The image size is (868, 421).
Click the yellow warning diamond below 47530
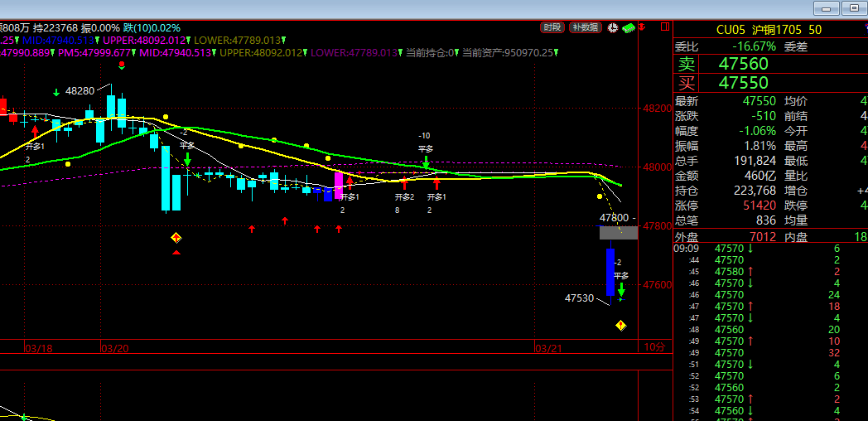(x=620, y=326)
